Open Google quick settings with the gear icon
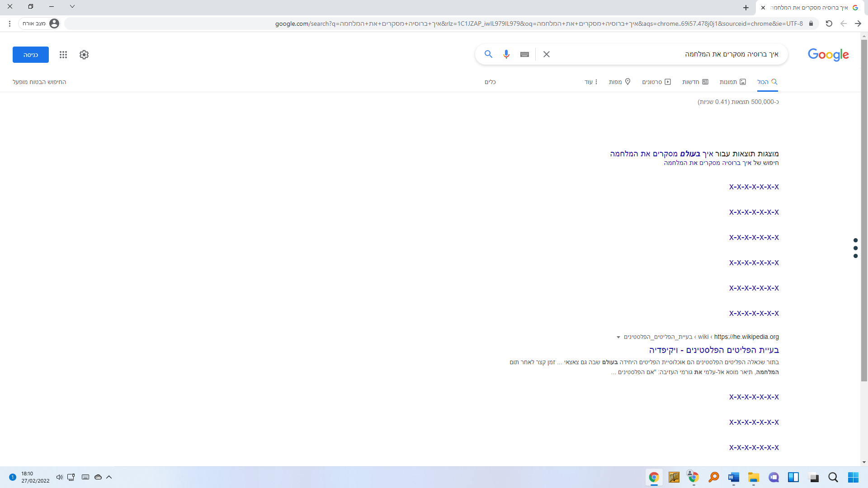Screen dimensions: 868x488 (84, 55)
